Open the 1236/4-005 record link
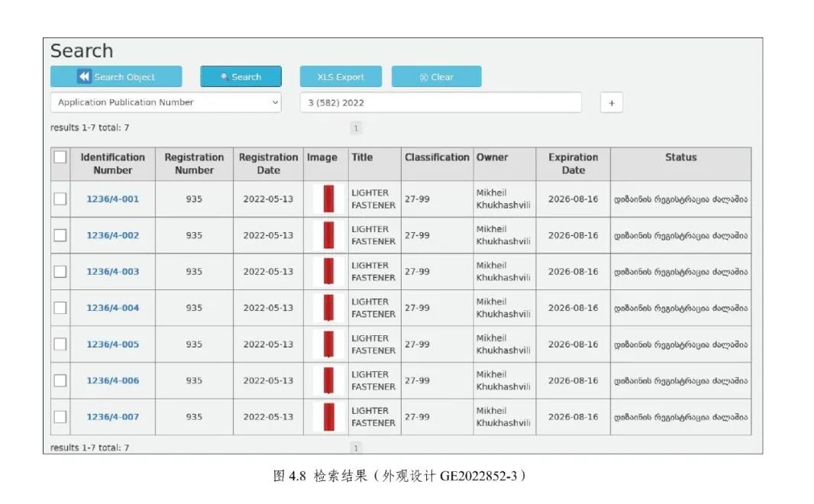Viewport: 814px width, 504px height. (x=112, y=344)
